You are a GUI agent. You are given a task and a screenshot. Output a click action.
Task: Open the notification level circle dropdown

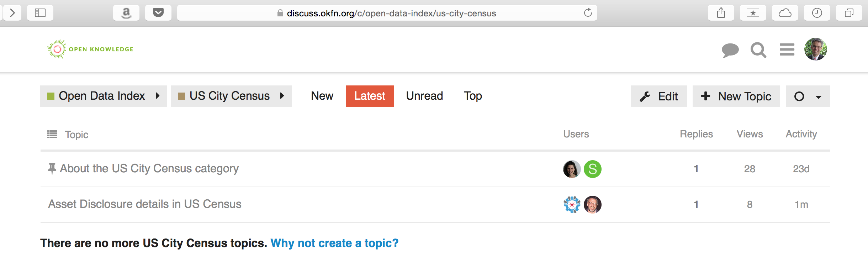(807, 96)
